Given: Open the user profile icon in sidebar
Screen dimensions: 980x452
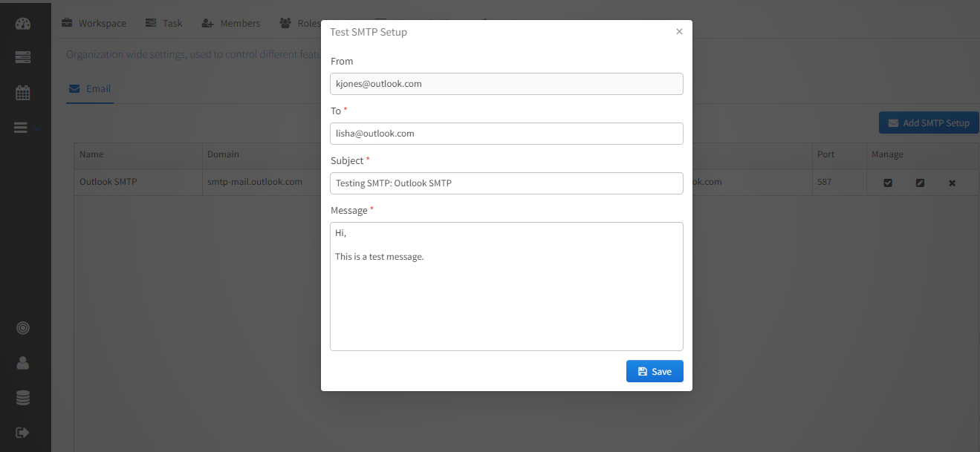Looking at the screenshot, I should pos(22,362).
